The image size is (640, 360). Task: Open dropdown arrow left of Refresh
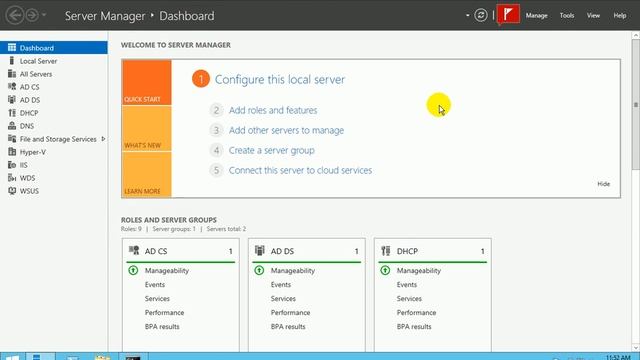click(467, 16)
